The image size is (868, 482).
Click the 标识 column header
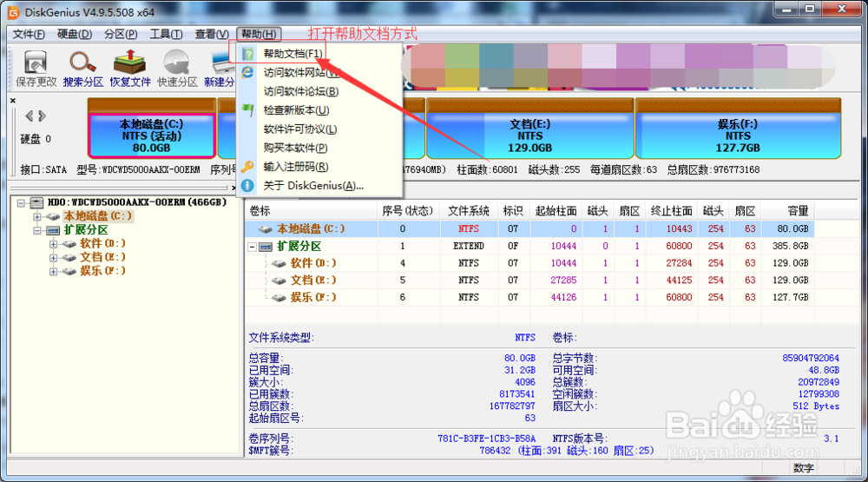pyautogui.click(x=513, y=211)
